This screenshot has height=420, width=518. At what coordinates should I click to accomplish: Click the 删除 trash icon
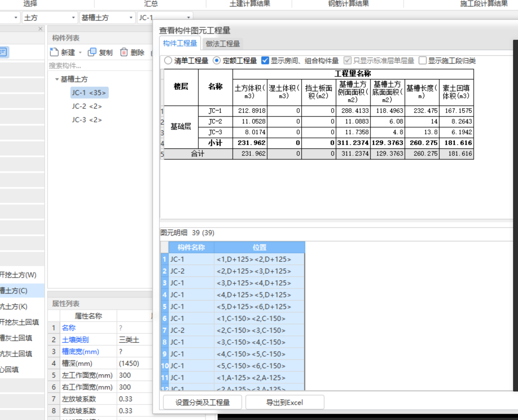tap(124, 52)
